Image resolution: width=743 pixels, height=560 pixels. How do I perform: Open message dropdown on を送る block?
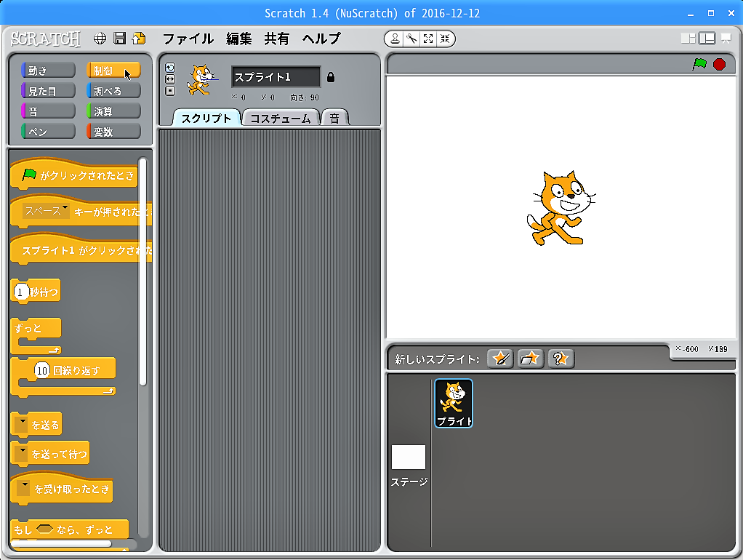tap(21, 425)
